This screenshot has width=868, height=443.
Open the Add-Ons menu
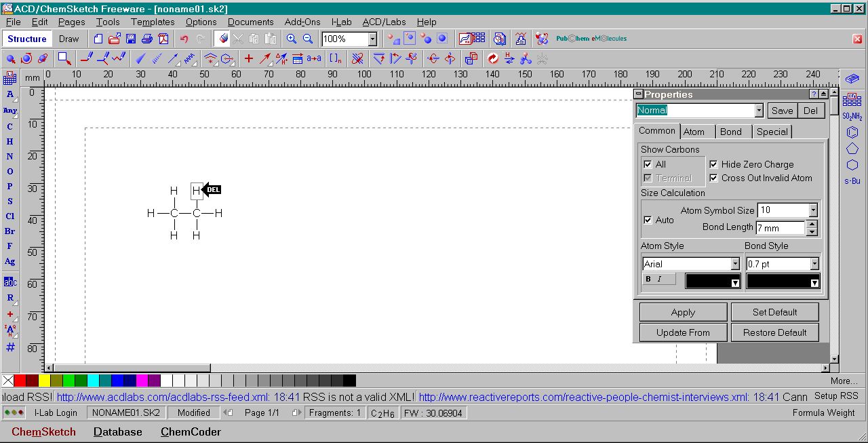(302, 22)
